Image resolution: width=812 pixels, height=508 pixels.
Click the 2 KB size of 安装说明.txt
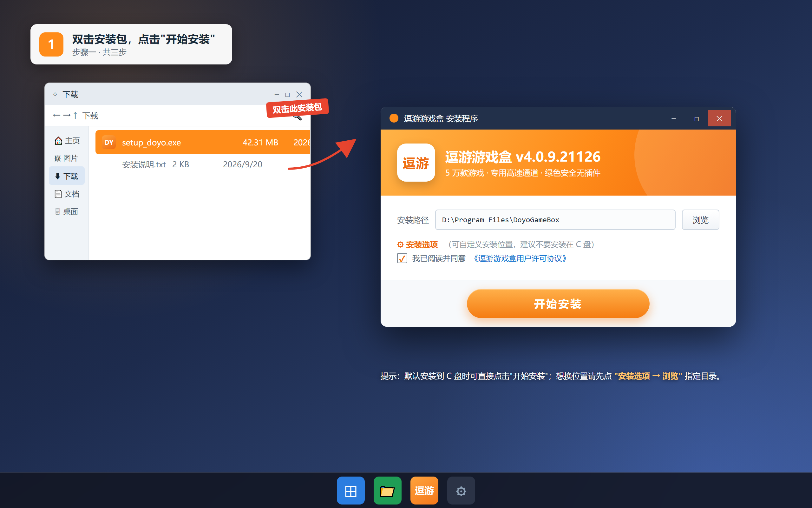[x=180, y=164]
